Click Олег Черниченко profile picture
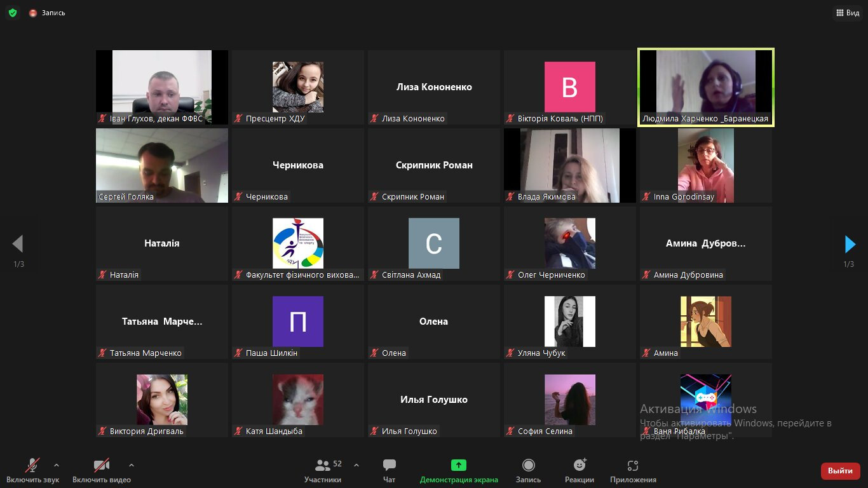 570,243
